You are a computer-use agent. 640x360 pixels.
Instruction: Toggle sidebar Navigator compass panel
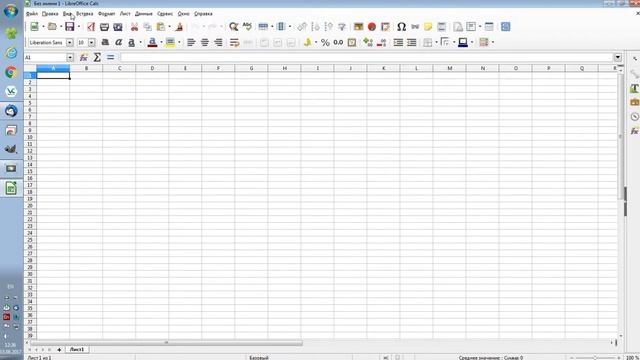point(634,116)
